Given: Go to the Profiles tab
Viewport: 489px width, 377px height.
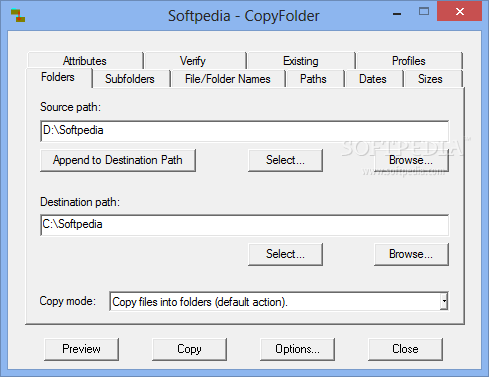Looking at the screenshot, I should [x=409, y=61].
